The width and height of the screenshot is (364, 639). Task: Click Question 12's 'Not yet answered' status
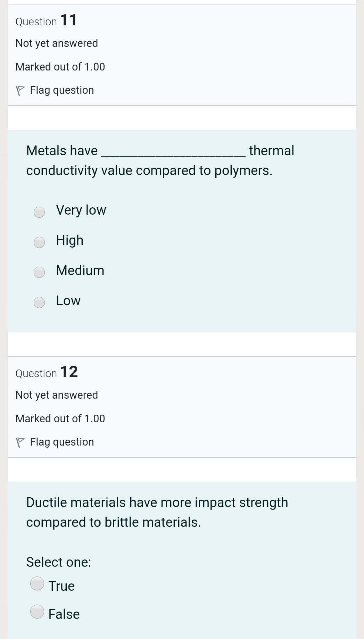pos(57,395)
